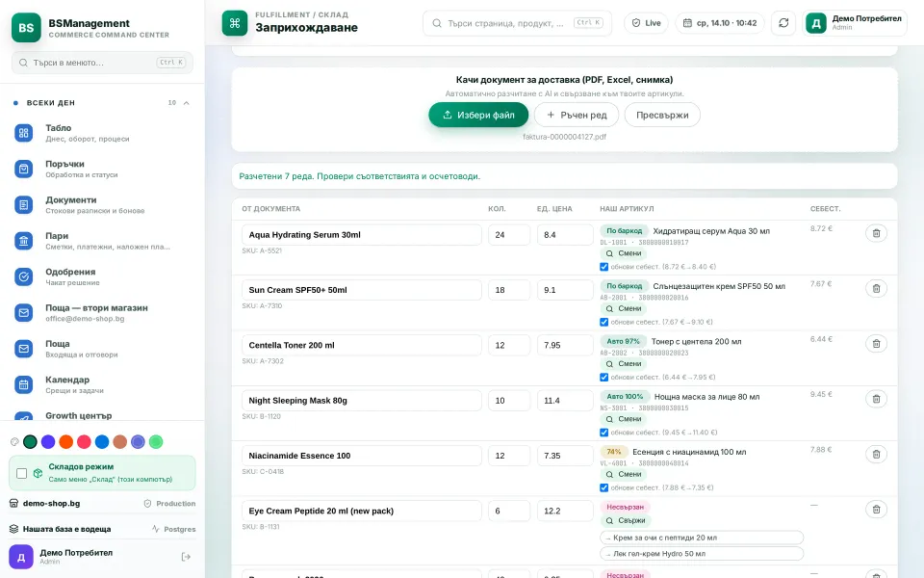The height and width of the screenshot is (578, 924).
Task: Click the date ср, 14.10 · 10:42 button
Action: (720, 23)
